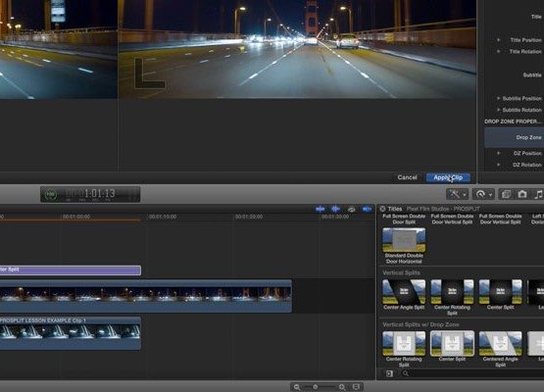Select highlighted Center Split drop zone thumbnail
Viewport: 544px width, 392px height.
(452, 343)
